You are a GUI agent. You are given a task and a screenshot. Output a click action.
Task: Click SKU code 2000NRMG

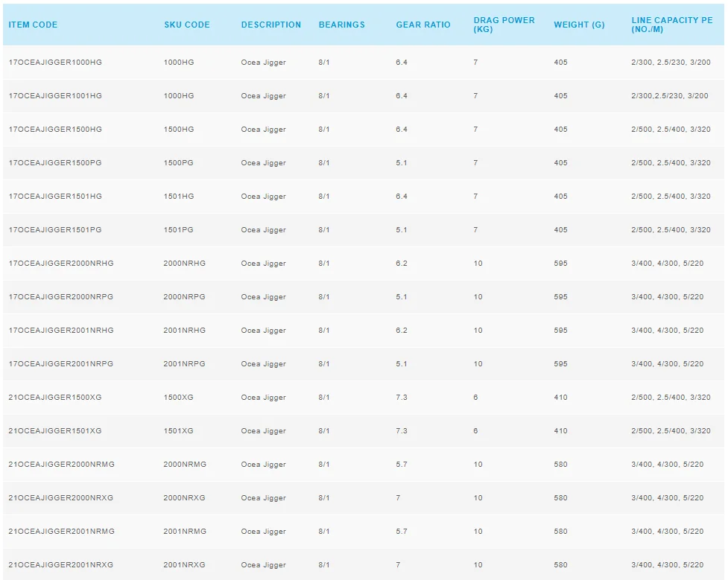tap(185, 464)
